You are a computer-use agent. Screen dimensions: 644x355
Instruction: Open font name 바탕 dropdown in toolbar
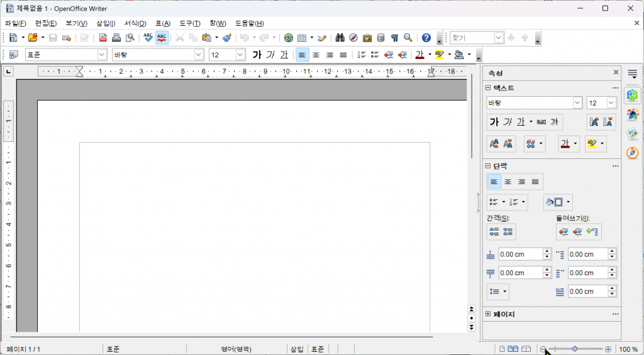pyautogui.click(x=199, y=55)
